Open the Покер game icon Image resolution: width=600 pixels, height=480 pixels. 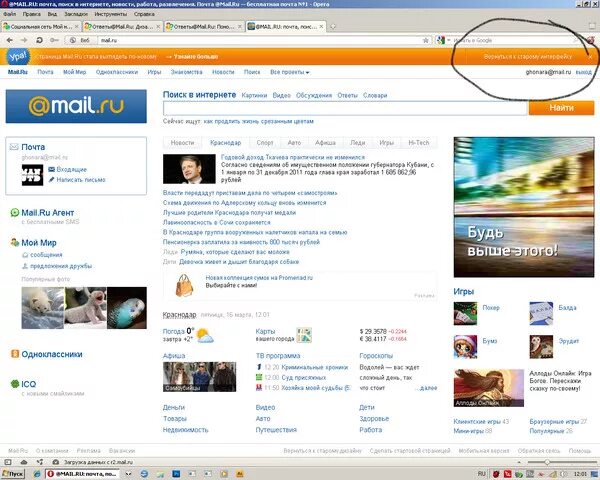[x=465, y=313]
